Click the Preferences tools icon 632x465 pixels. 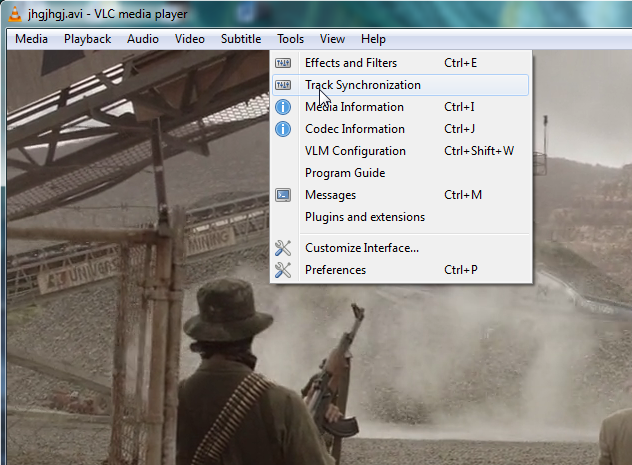tap(283, 270)
